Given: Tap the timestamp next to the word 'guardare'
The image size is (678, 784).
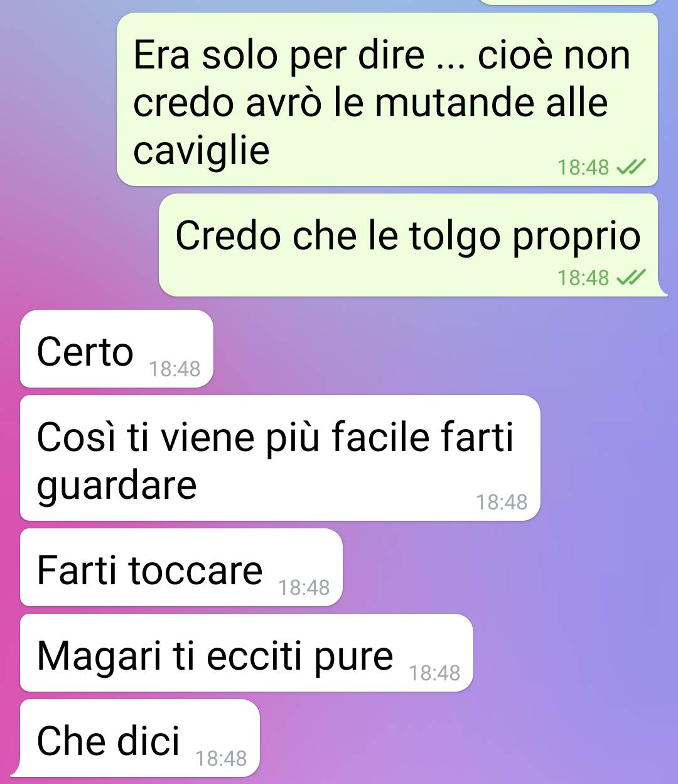Looking at the screenshot, I should (502, 502).
